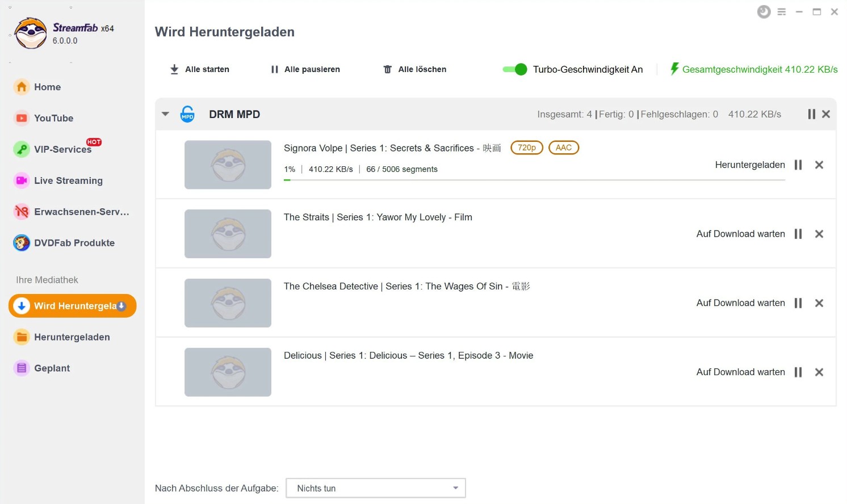
Task: Click the round theme icon in title bar
Action: click(764, 12)
